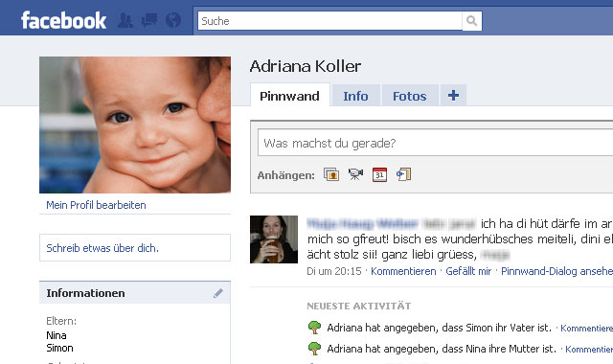Open notifications globe icon
Image resolution: width=613 pixels, height=364 pixels.
[173, 20]
